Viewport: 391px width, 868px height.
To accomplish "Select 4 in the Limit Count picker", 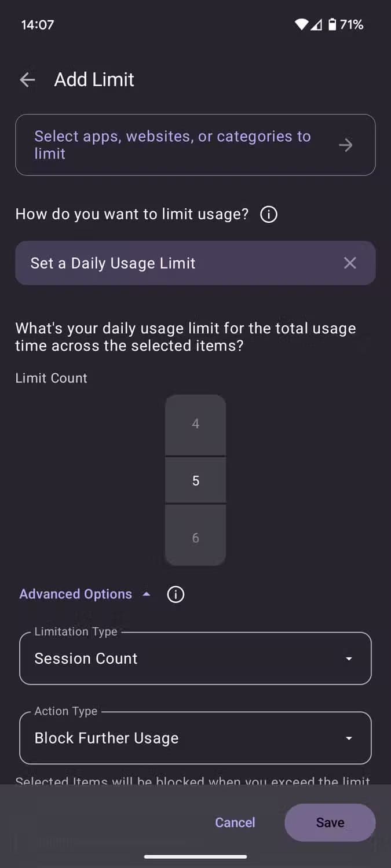I will pos(196,424).
